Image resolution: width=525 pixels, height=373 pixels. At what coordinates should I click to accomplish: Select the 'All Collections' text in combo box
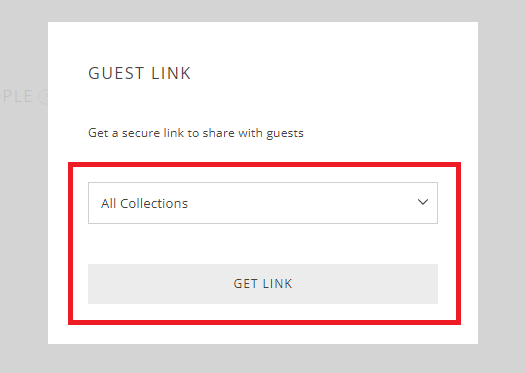click(x=144, y=204)
